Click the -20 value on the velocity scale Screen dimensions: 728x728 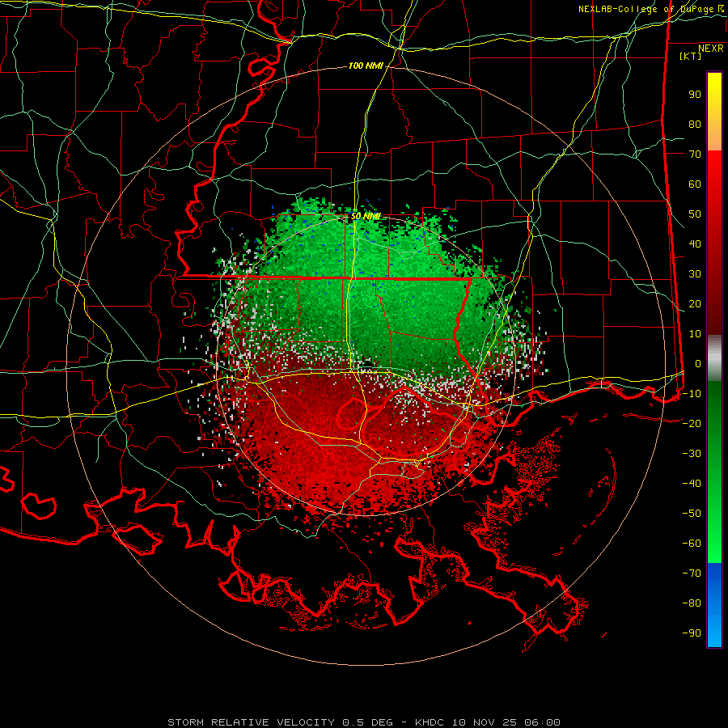tap(692, 423)
